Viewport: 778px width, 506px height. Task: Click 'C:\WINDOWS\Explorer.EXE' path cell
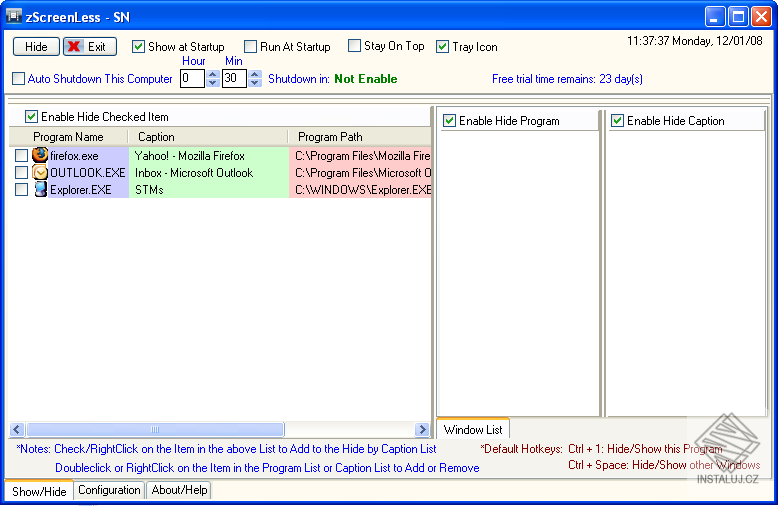[x=360, y=190]
